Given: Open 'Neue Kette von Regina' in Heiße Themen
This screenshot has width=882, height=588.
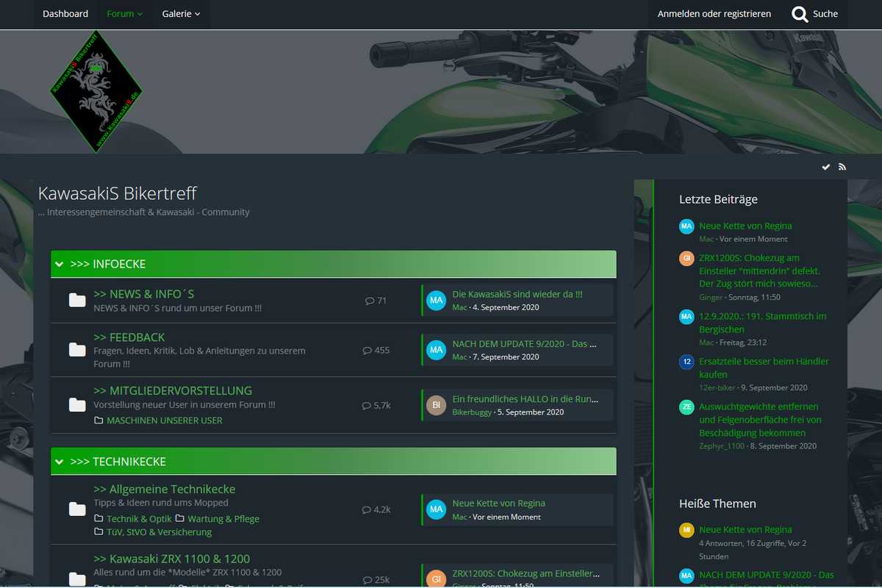Looking at the screenshot, I should click(745, 529).
